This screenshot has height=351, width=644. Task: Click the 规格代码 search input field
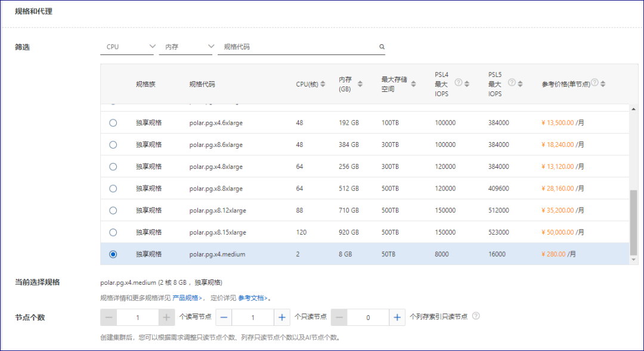coord(298,46)
